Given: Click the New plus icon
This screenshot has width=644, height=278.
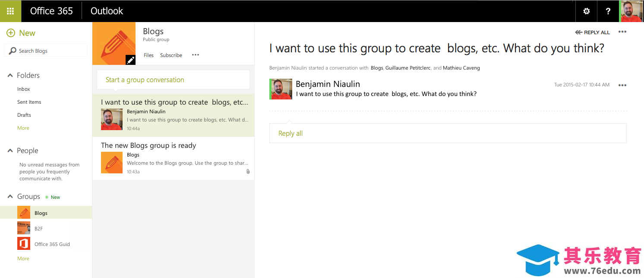Looking at the screenshot, I should (11, 33).
